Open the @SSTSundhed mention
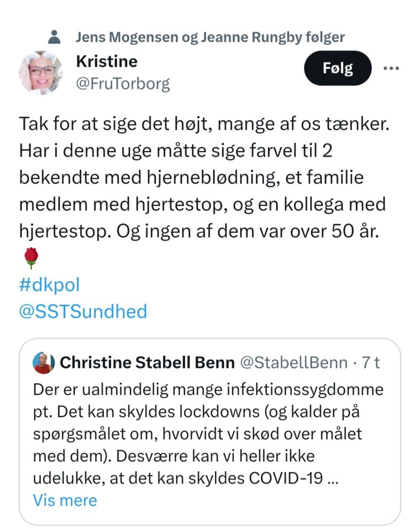 point(83,311)
